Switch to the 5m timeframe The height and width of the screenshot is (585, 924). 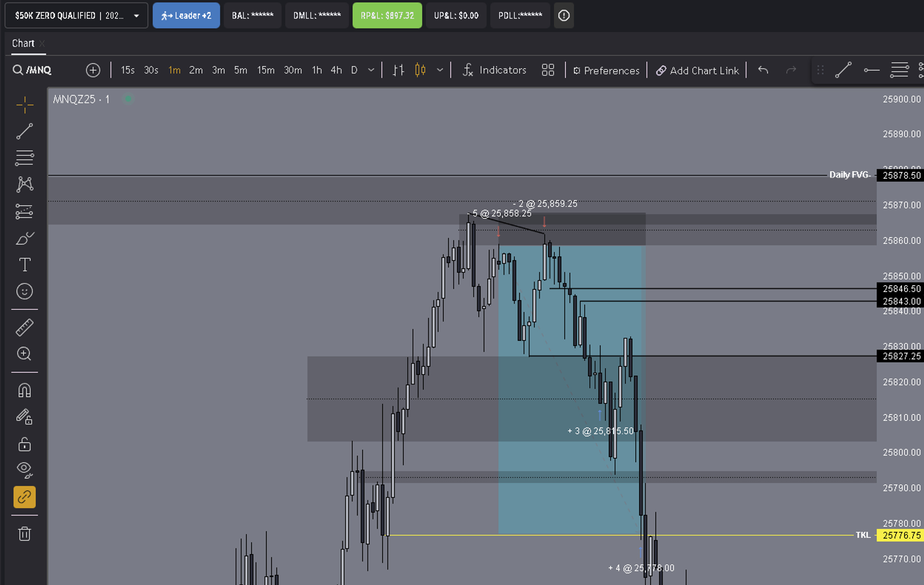[240, 70]
